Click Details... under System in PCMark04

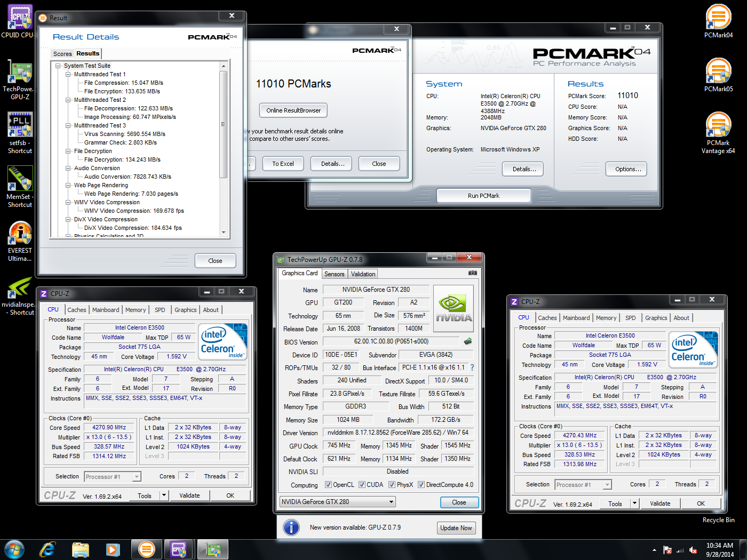pos(523,169)
